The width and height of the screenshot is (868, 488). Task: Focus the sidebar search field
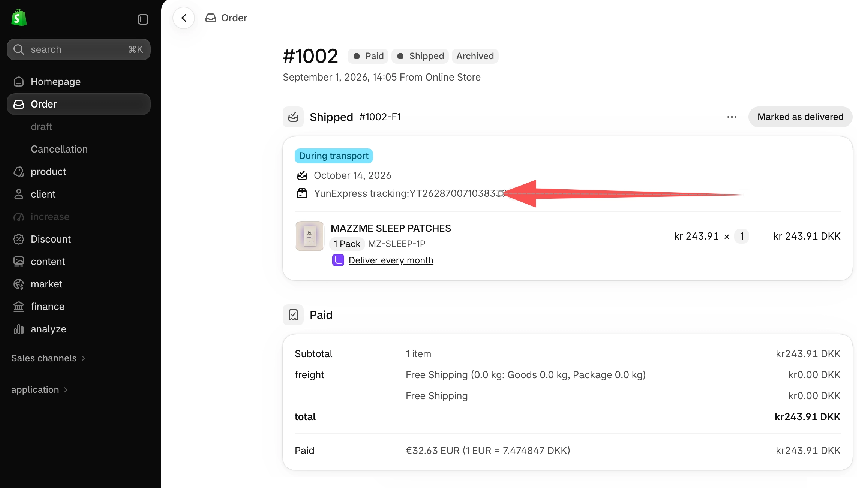79,49
